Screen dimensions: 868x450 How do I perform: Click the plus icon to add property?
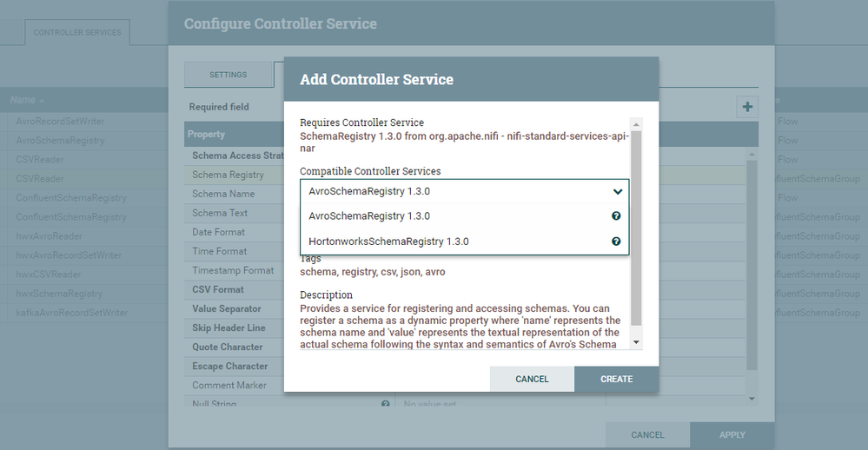click(x=747, y=107)
